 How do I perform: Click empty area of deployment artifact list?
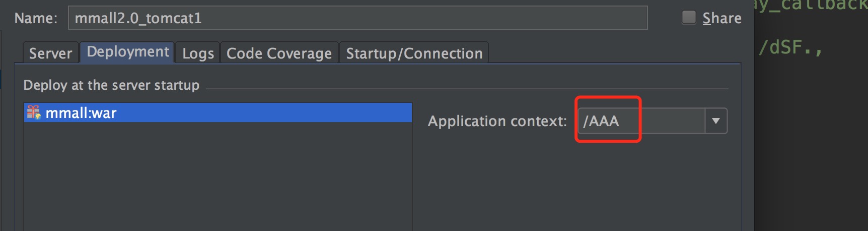[x=216, y=177]
